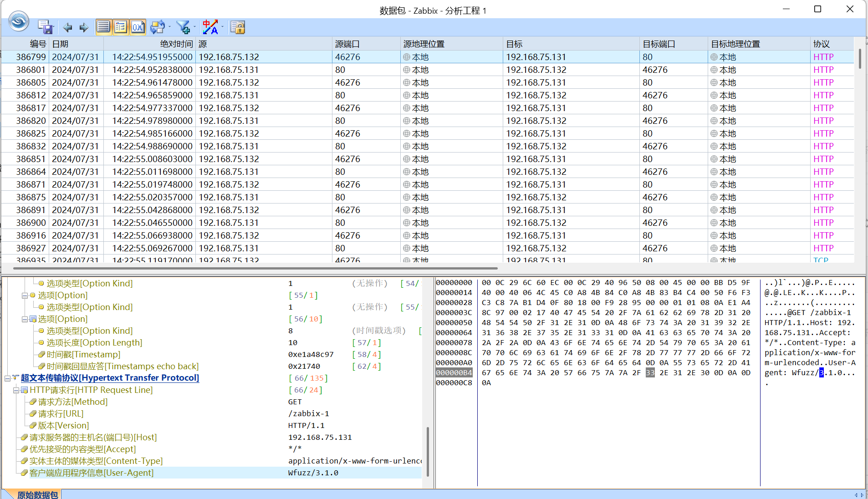This screenshot has width=868, height=499.
Task: Click the character encoding translation icon
Action: 210,27
